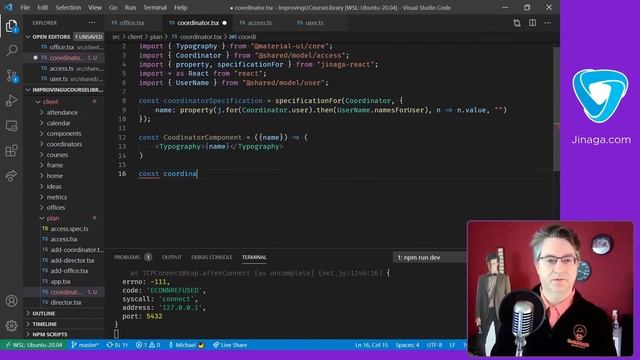Click the WSL: Ubuntu-20.04 remote indicator
640x360 pixels.
tap(34, 345)
